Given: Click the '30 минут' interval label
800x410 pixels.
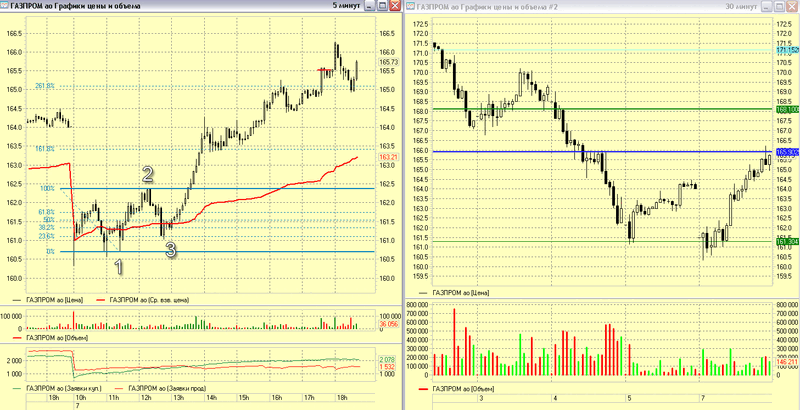Looking at the screenshot, I should click(x=741, y=7).
